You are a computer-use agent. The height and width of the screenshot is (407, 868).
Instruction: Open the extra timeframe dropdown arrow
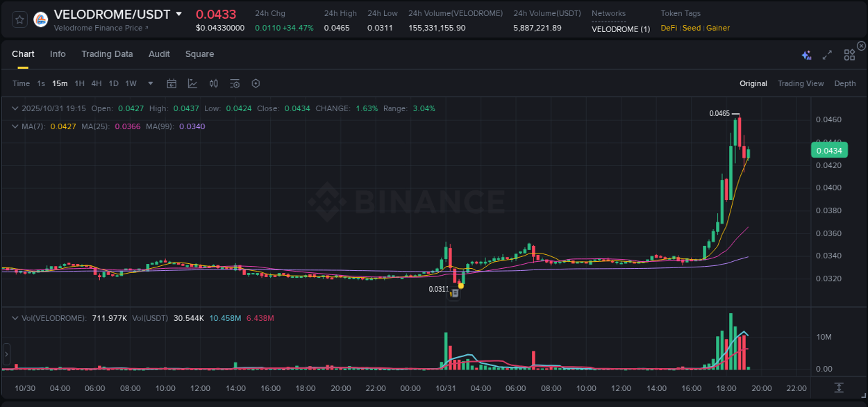[x=149, y=83]
